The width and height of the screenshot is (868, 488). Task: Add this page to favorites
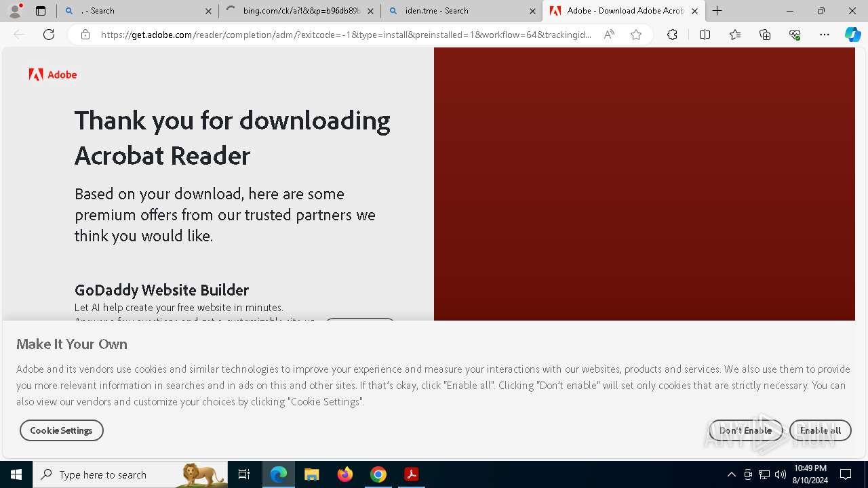[636, 35]
